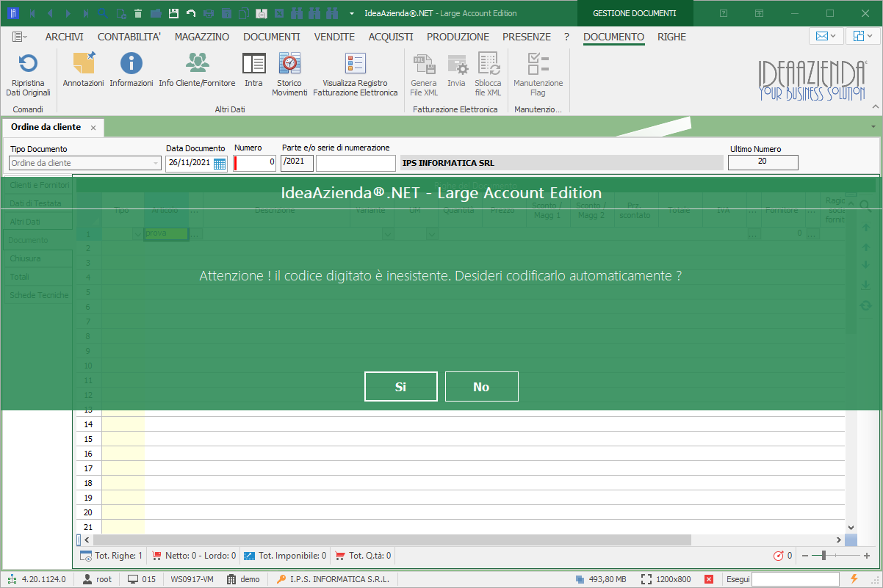883x588 pixels.
Task: Click the help question mark icon
Action: [x=724, y=13]
